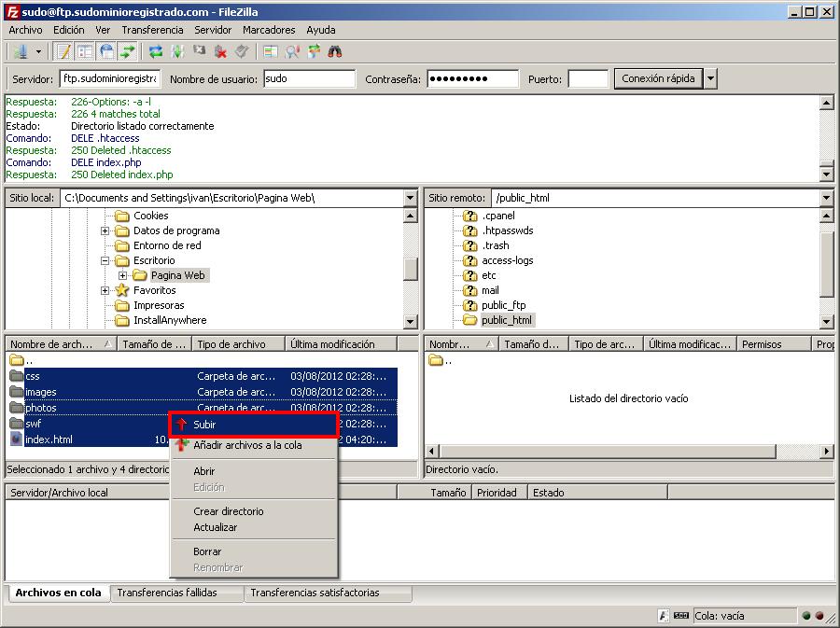840x628 pixels.
Task: Select the css folder in local list
Action: 203,376
